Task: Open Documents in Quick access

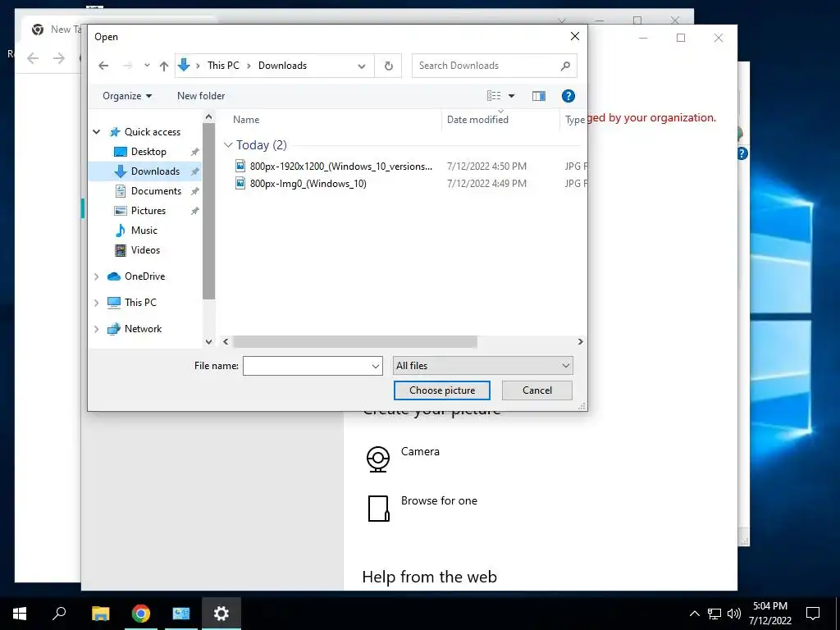Action: 156,190
